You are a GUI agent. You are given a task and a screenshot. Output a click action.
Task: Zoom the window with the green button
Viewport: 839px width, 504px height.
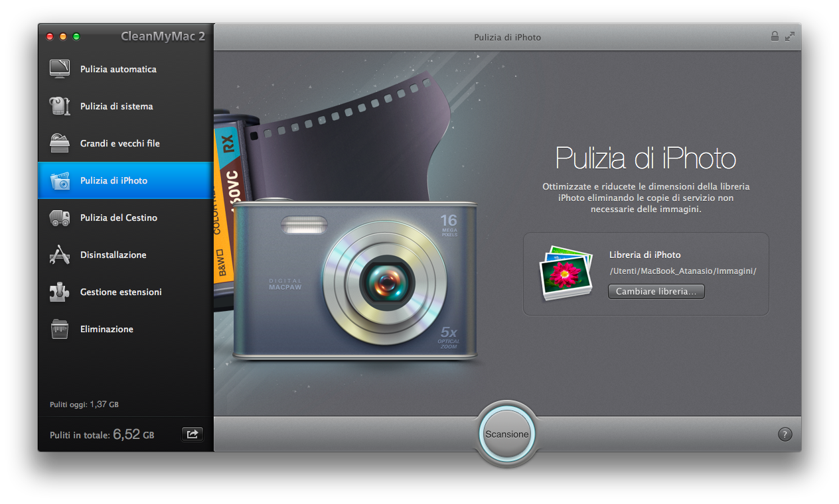(76, 36)
